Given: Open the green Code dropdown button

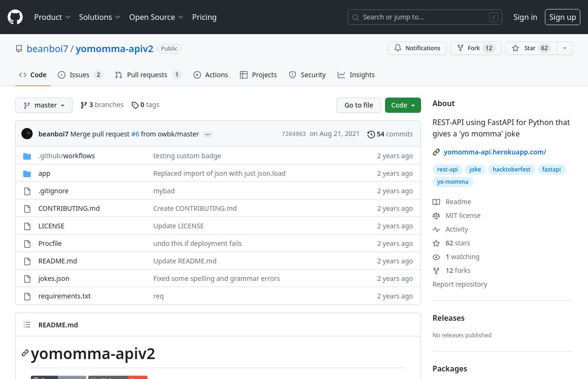Looking at the screenshot, I should pyautogui.click(x=403, y=105).
